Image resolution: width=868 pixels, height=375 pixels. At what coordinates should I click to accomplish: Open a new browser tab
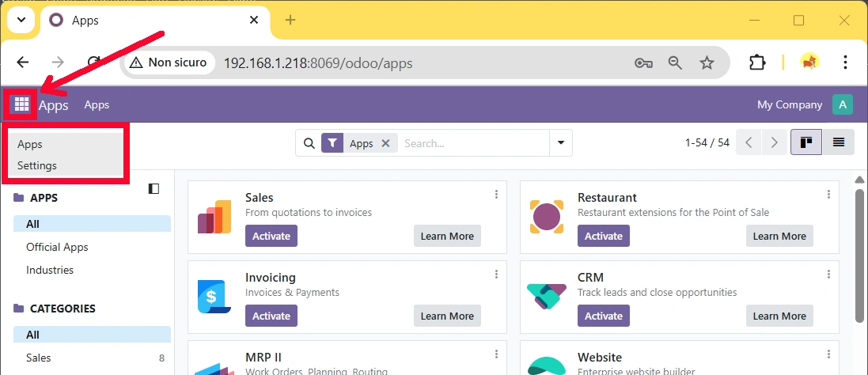click(290, 21)
